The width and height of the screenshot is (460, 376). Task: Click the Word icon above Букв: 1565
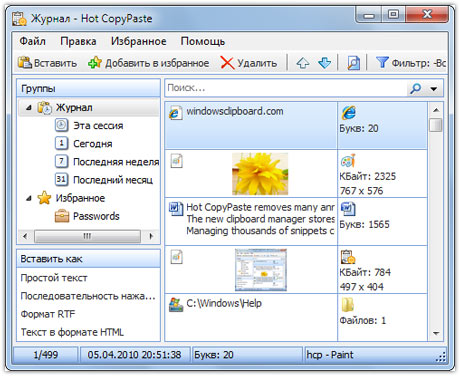tap(348, 209)
